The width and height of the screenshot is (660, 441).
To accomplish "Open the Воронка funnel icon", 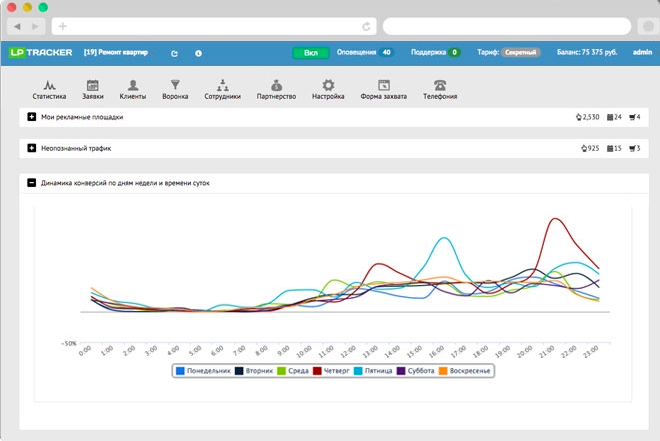I will click(176, 86).
